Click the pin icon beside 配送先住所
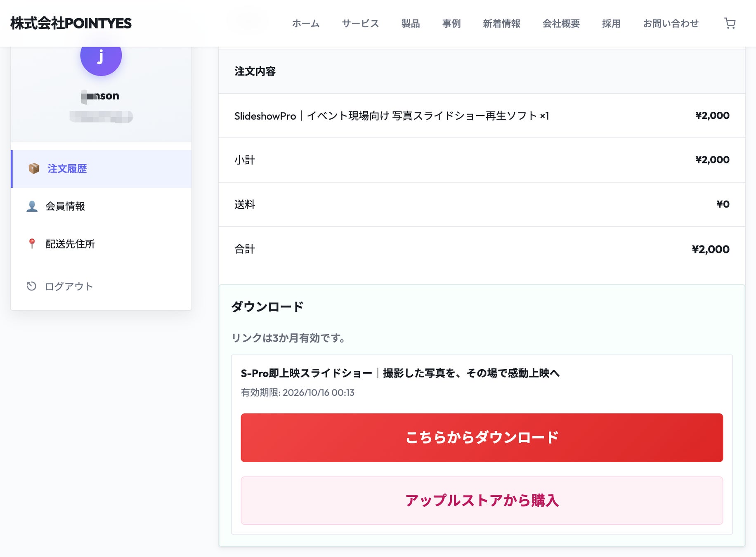 32,243
